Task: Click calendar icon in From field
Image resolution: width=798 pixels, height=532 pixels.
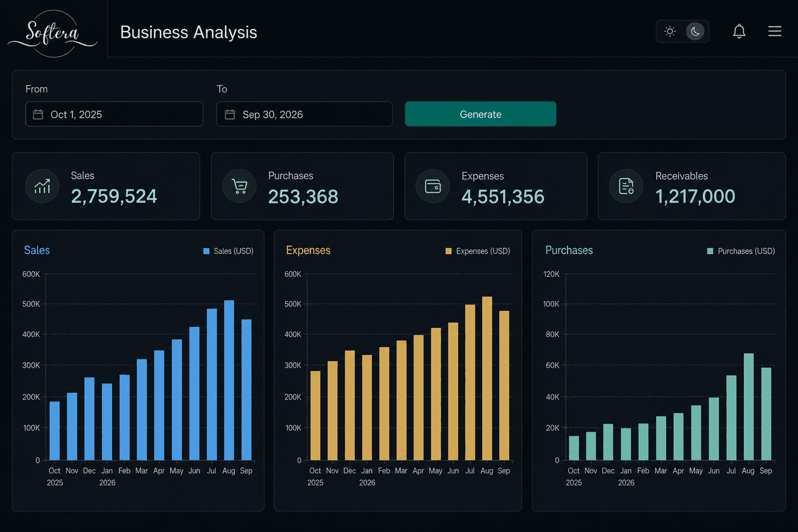Action: pos(38,114)
